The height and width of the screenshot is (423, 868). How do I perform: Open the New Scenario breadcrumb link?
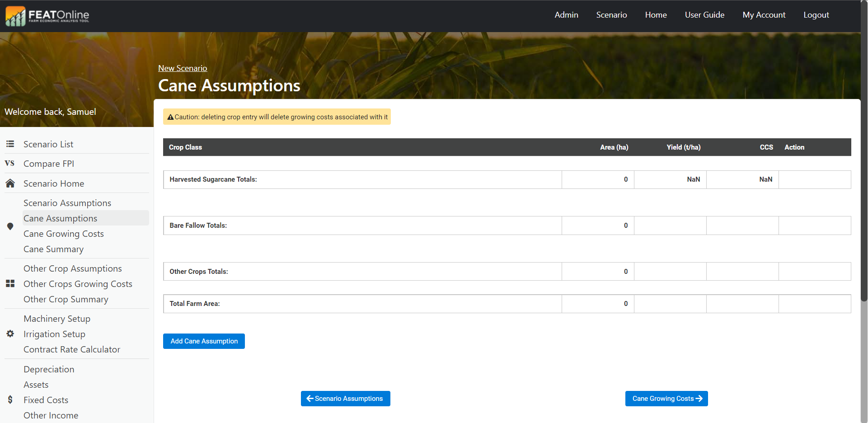point(183,68)
